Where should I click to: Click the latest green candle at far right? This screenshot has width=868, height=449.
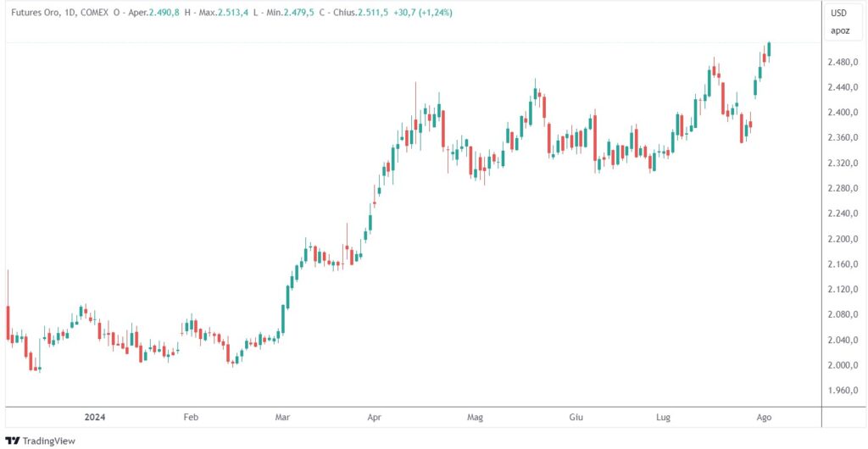click(x=769, y=50)
